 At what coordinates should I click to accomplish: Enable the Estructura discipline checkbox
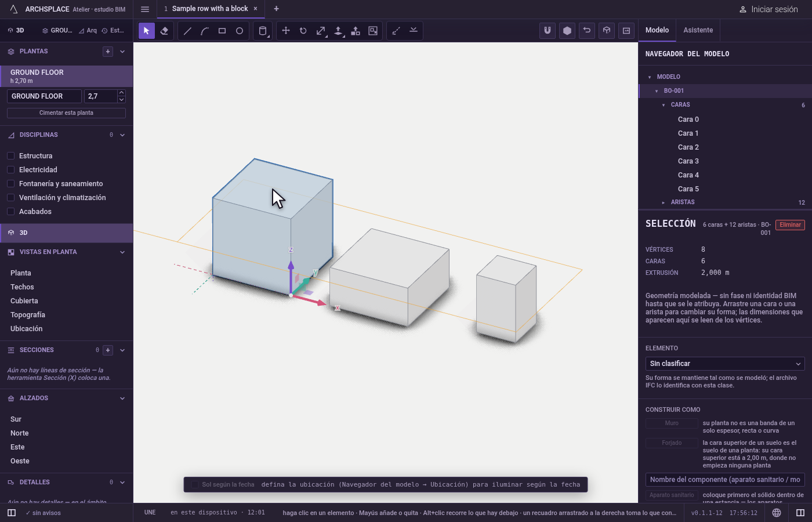tap(10, 155)
